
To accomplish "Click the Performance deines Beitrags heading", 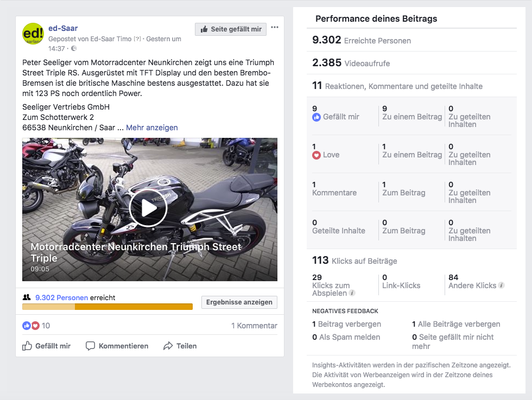I will (376, 18).
